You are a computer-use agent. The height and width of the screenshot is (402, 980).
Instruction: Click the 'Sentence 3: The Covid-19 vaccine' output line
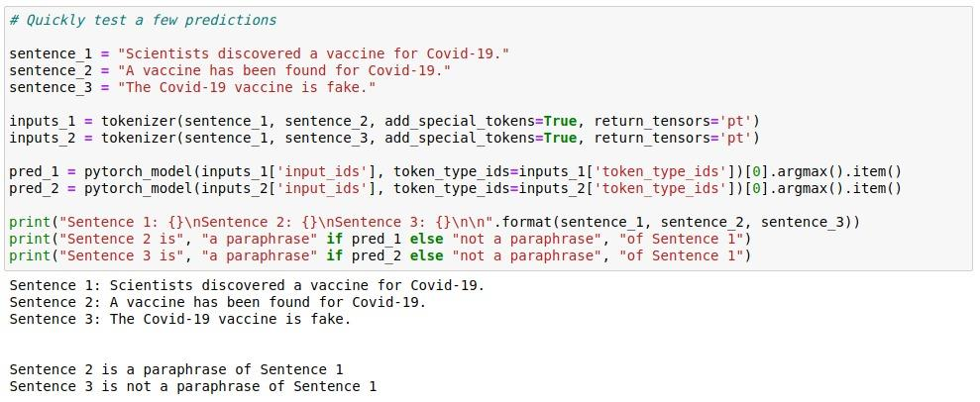(180, 320)
